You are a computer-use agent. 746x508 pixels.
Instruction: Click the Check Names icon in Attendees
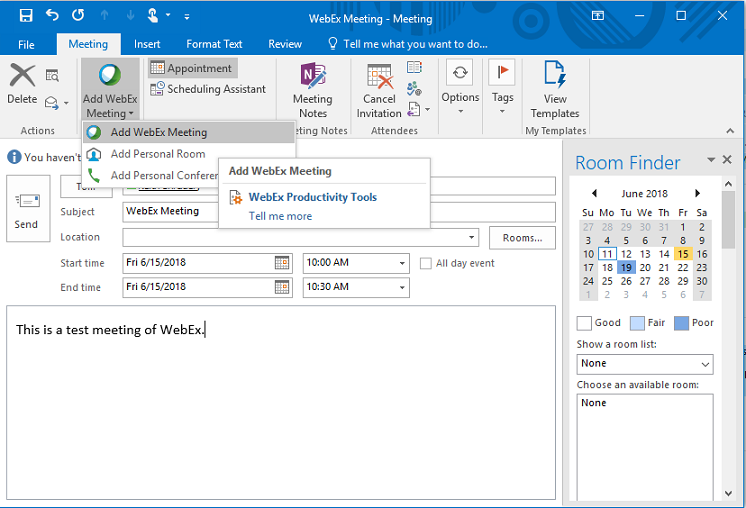coord(414,88)
